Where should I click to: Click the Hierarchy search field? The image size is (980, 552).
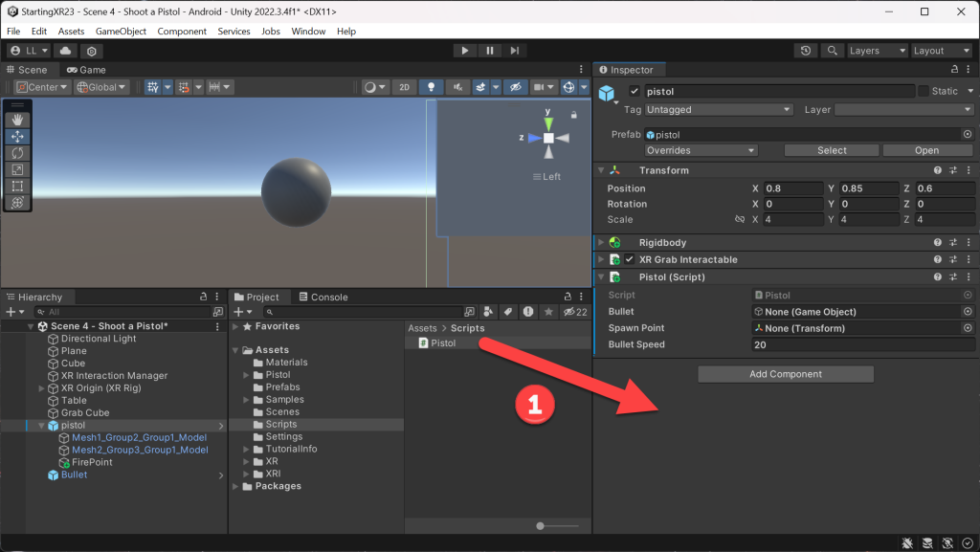click(x=122, y=312)
